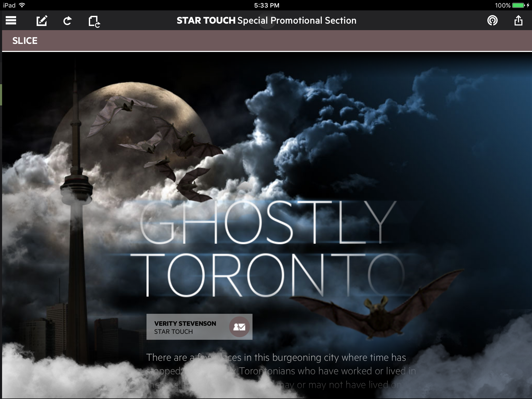The image size is (532, 399).
Task: Tap the share icon
Action: [x=518, y=21]
